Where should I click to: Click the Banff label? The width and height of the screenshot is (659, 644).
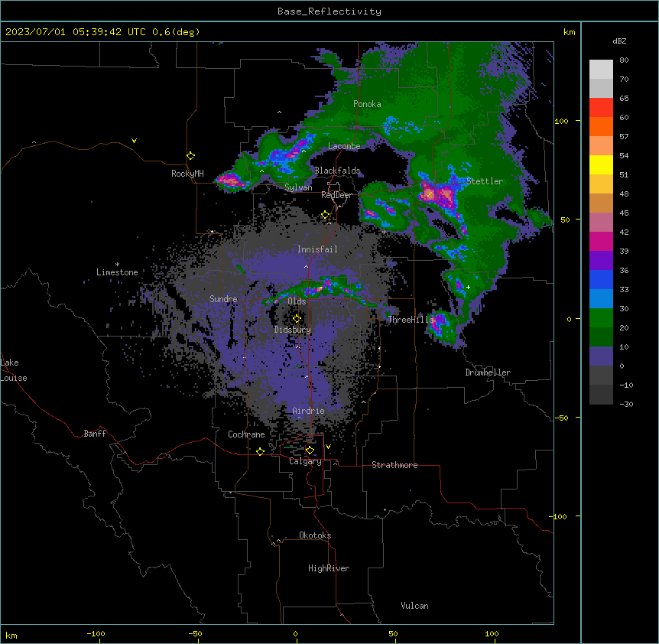coord(95,434)
